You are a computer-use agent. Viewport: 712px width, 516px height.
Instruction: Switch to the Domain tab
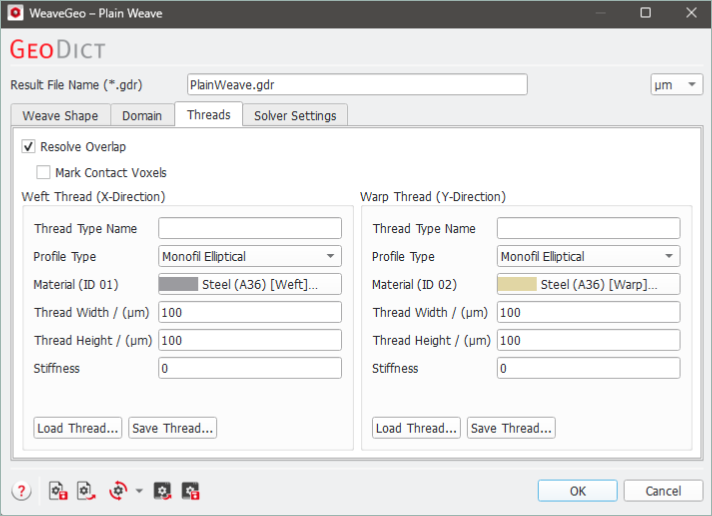[142, 115]
